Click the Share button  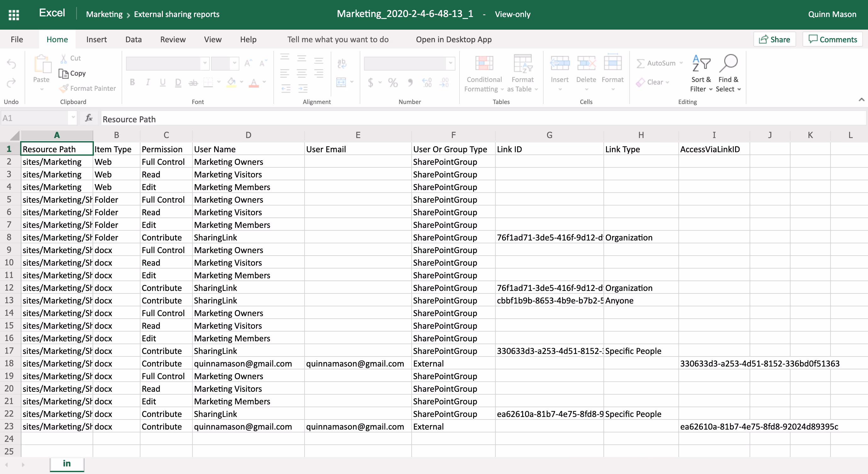point(774,39)
